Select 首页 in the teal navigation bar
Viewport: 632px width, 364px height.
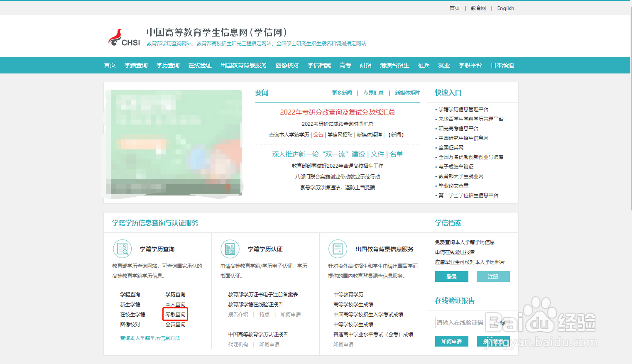click(110, 65)
